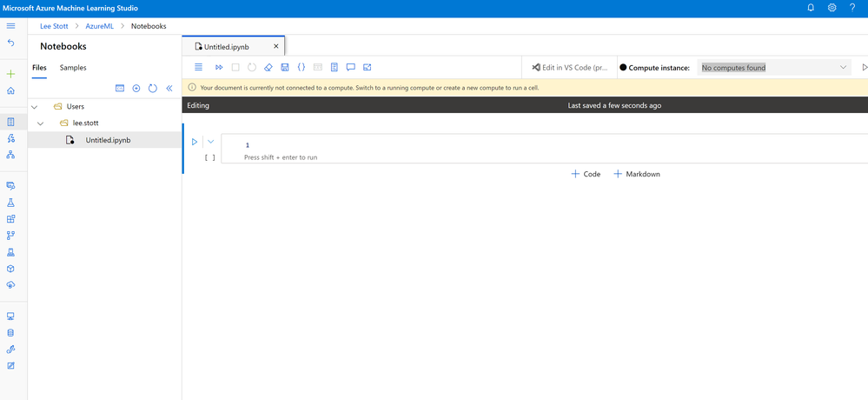Click inside the code cell editor

(x=544, y=149)
